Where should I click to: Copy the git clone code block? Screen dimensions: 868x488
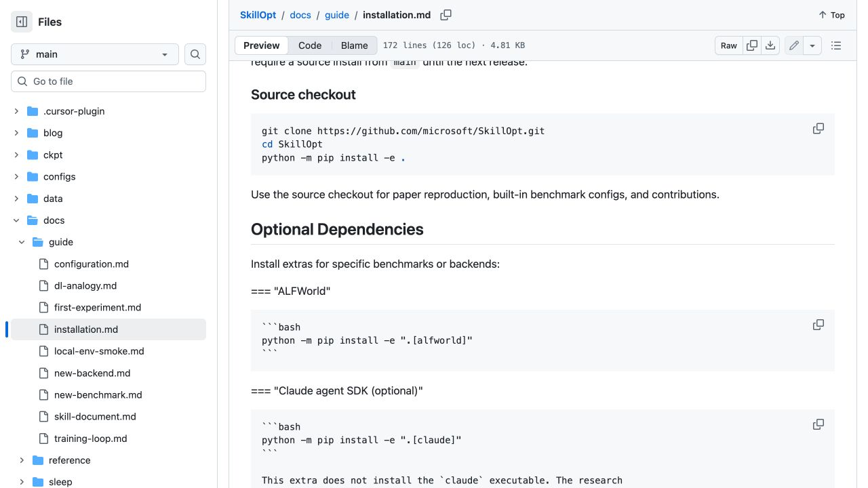pyautogui.click(x=818, y=129)
